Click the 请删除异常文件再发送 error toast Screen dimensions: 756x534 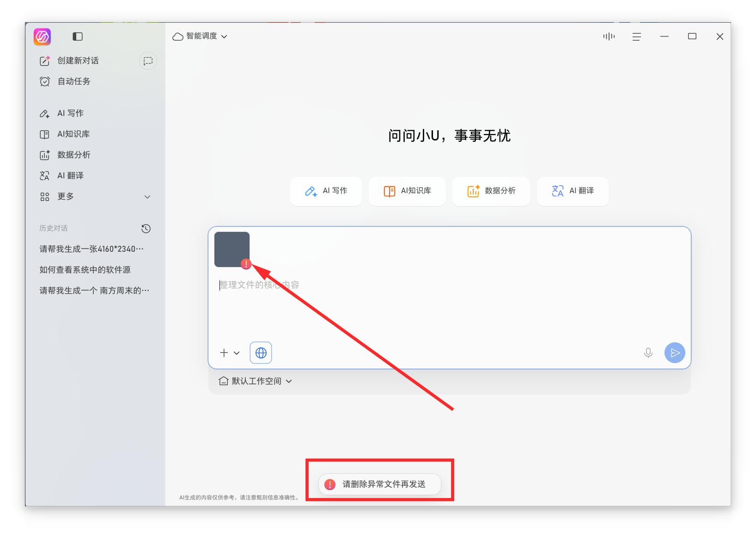tap(380, 484)
